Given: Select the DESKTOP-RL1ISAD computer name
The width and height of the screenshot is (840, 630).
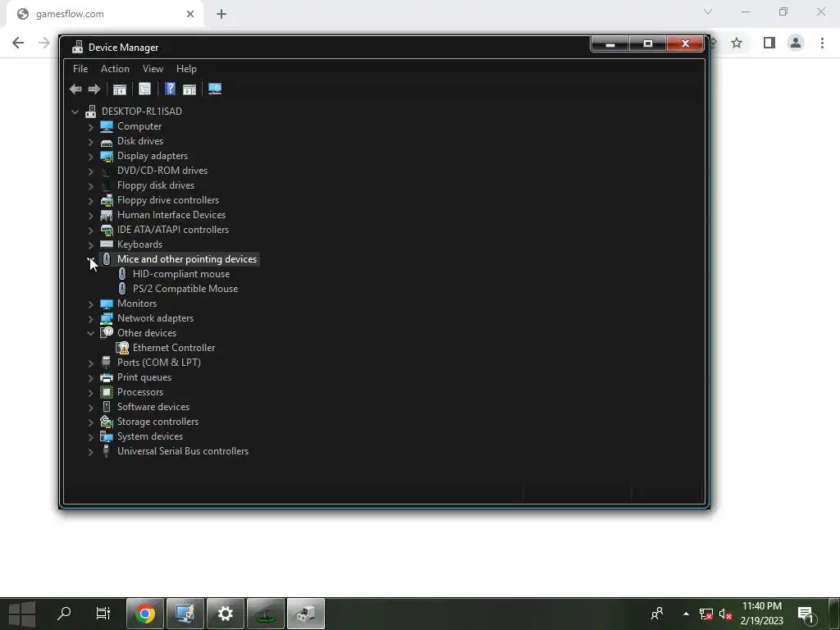Looking at the screenshot, I should click(x=141, y=112).
